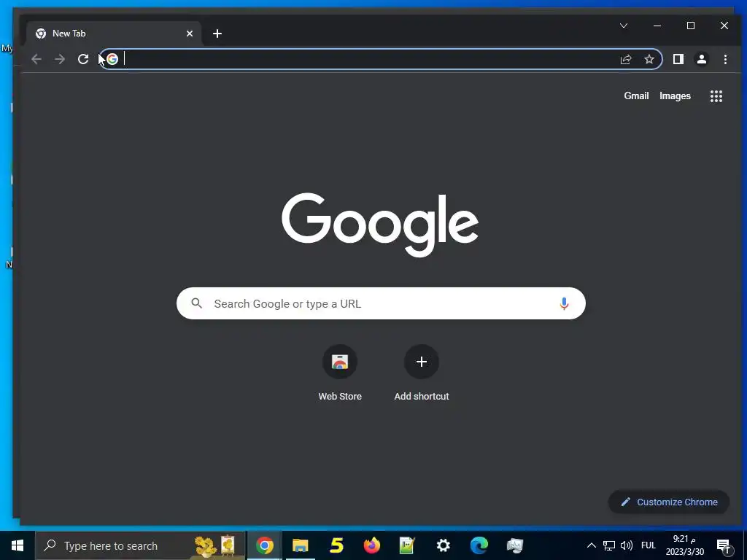Open Google Images link
The image size is (747, 560).
[x=675, y=96]
